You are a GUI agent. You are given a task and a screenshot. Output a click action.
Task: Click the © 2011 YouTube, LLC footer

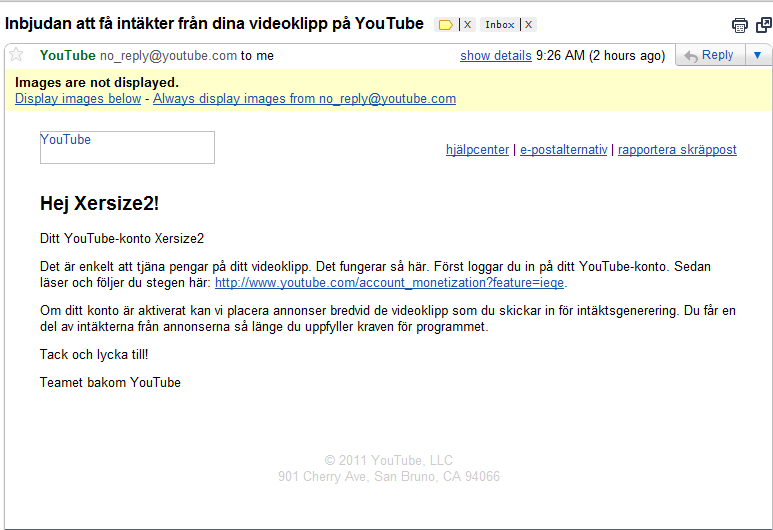click(388, 460)
